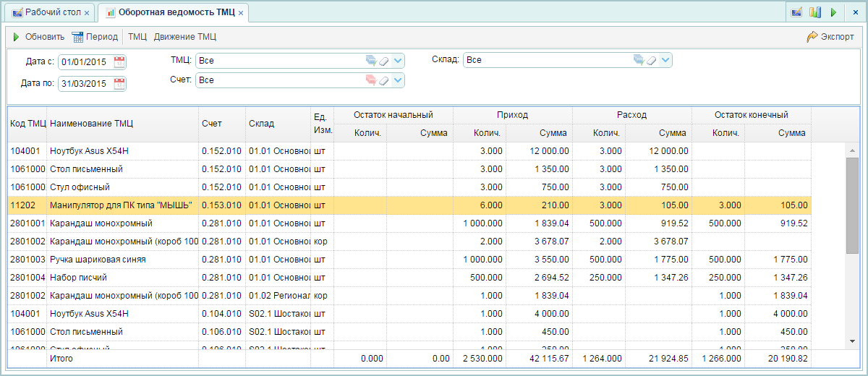Click the bar chart icon in the top-right toolbar
868x376 pixels.
(x=815, y=12)
